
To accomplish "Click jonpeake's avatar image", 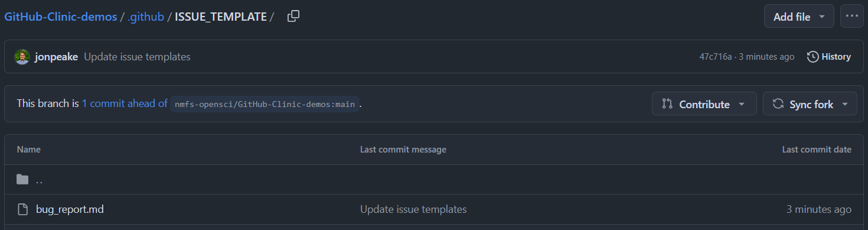I will pos(22,57).
